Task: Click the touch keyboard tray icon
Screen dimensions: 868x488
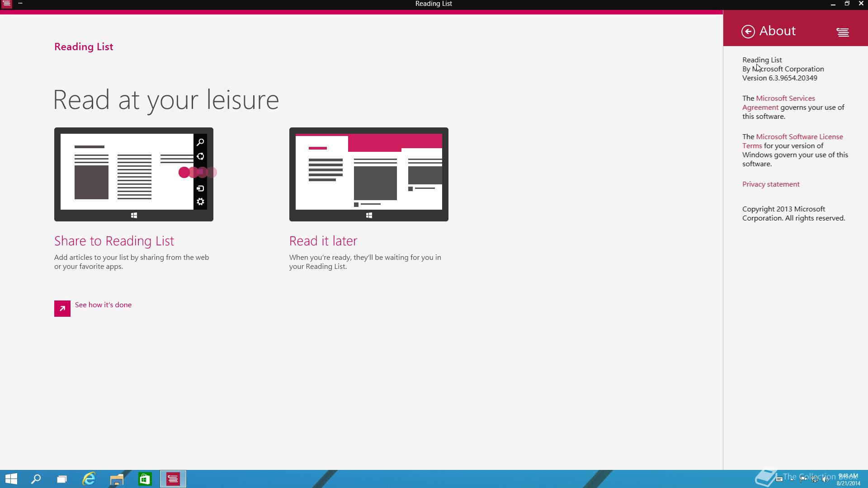Action: pos(779,479)
